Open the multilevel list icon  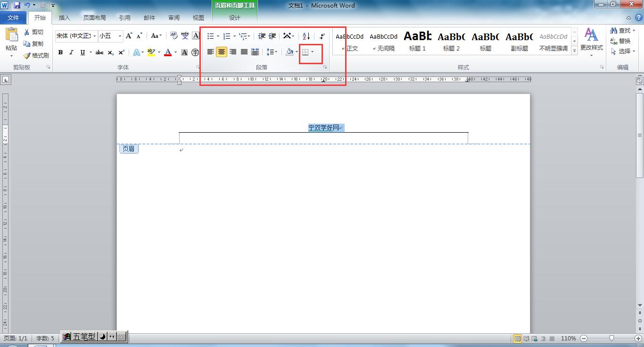pos(243,36)
